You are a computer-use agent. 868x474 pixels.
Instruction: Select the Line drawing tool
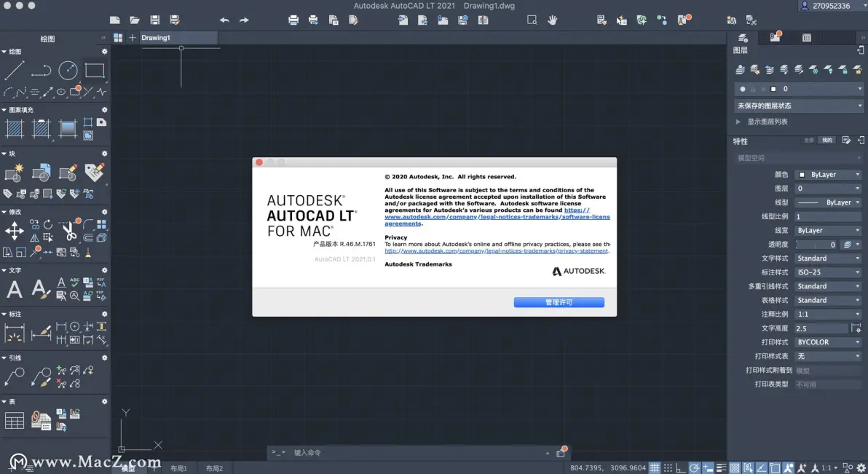(14, 71)
